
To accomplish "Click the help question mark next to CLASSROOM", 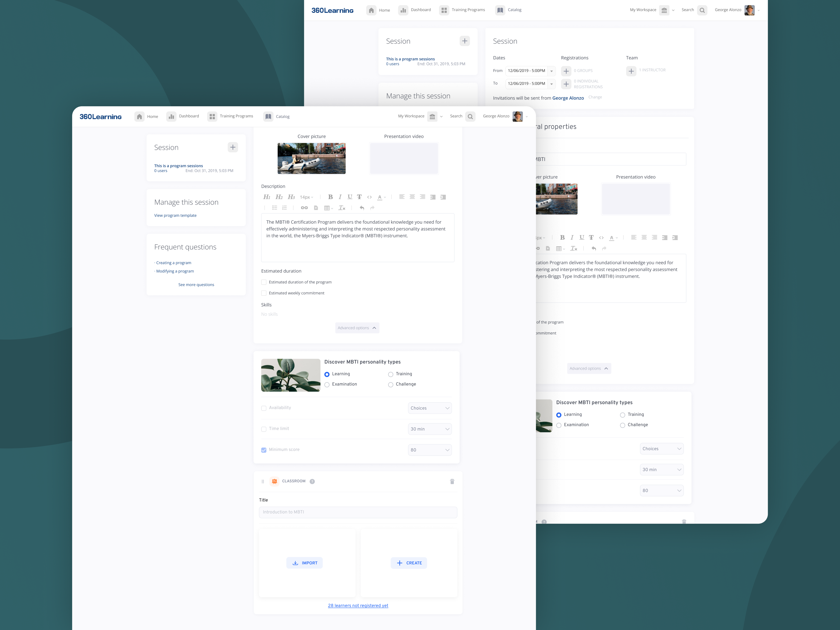I will coord(312,481).
